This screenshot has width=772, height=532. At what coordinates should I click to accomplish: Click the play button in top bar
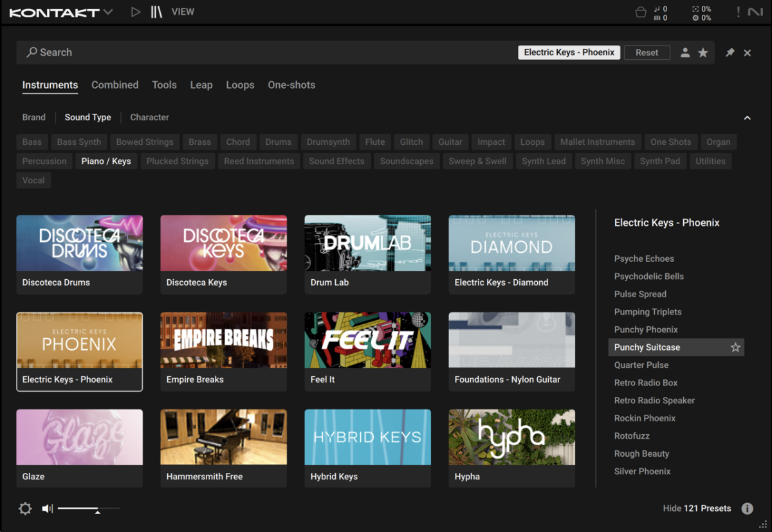pyautogui.click(x=135, y=12)
